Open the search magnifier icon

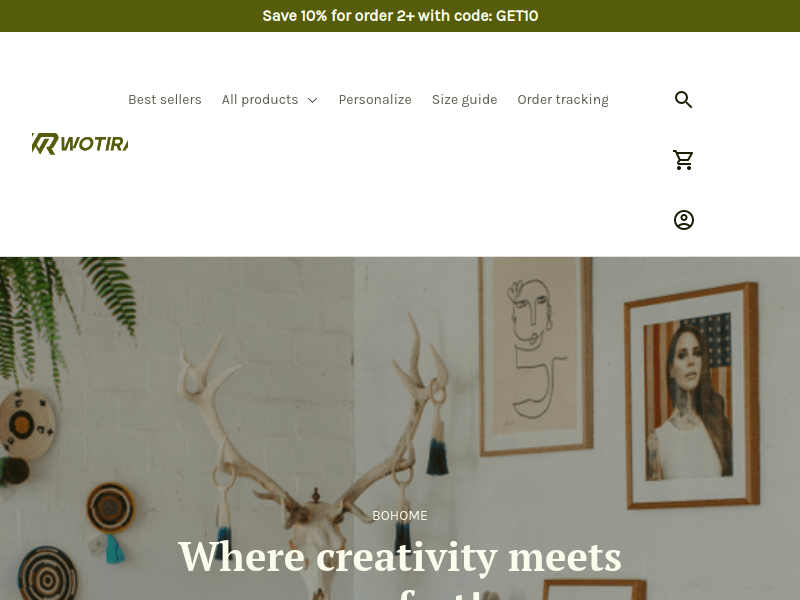[683, 99]
